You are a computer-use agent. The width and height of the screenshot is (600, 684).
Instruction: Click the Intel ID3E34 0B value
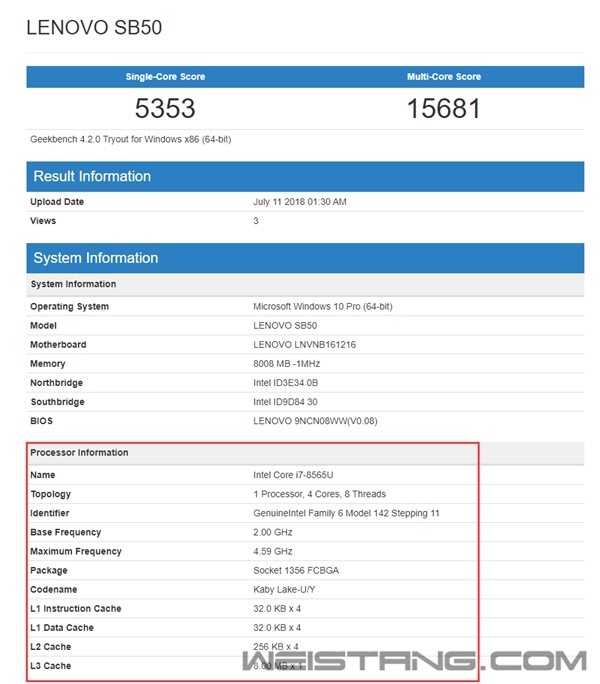[285, 383]
